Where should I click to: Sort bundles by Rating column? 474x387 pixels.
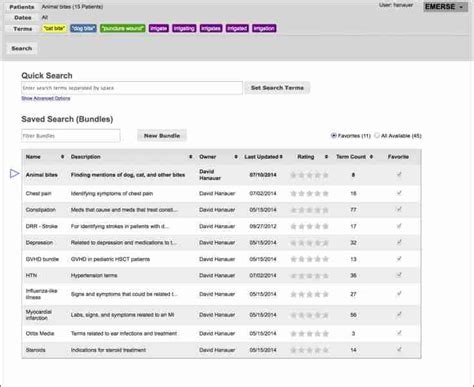[x=313, y=157]
